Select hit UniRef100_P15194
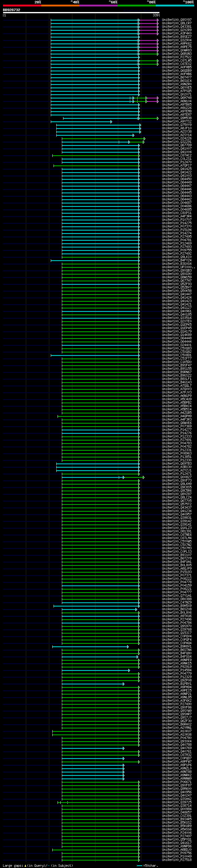This screenshot has width=197, height=868. click(177, 230)
